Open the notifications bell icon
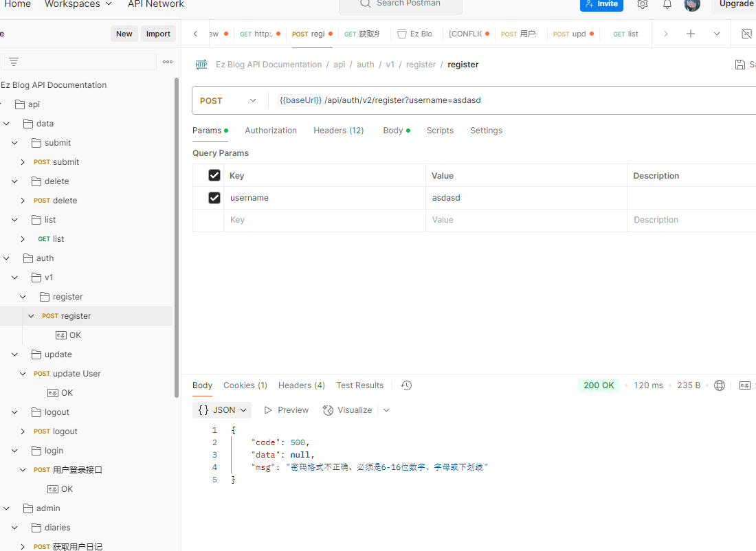Screen dimensions: 756x551 click(667, 4)
